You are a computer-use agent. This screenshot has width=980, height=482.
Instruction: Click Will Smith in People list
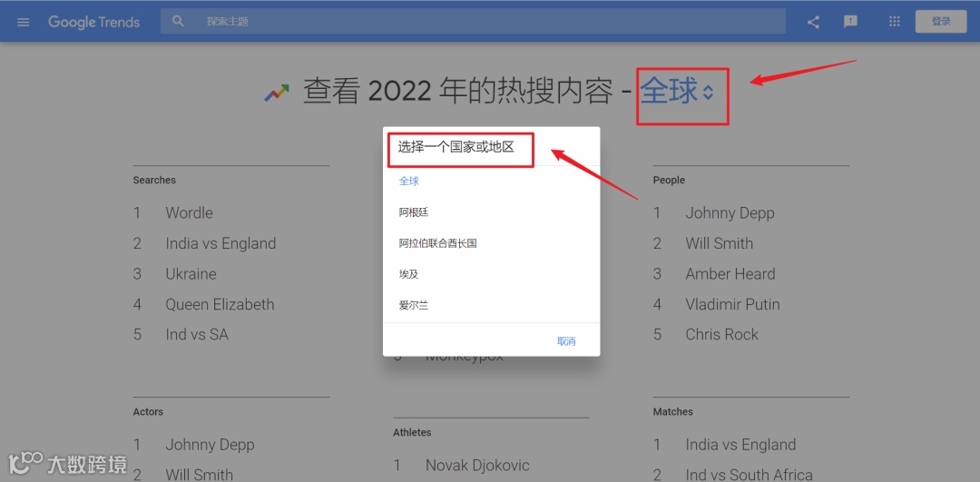click(720, 243)
